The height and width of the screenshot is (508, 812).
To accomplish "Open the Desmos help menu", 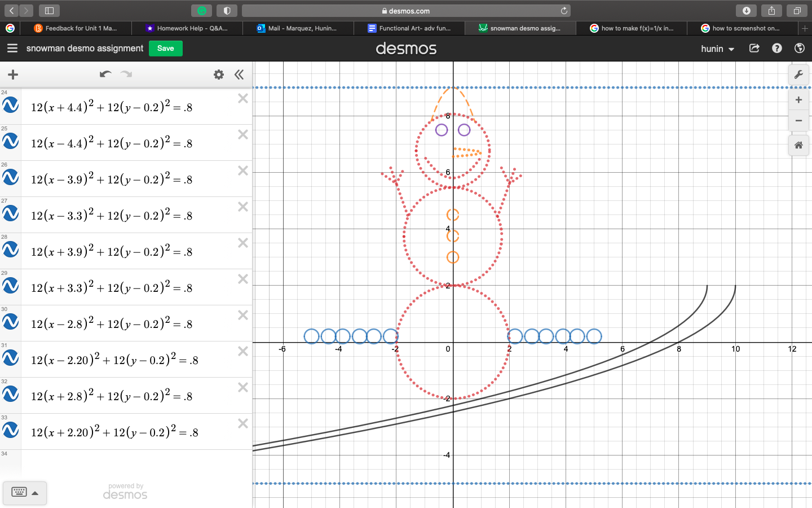I will (x=777, y=49).
